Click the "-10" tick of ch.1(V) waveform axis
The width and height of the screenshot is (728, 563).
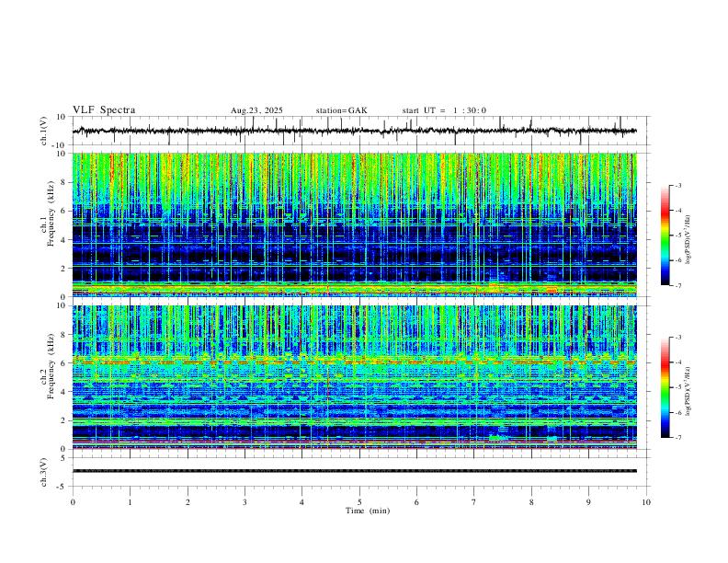59,145
